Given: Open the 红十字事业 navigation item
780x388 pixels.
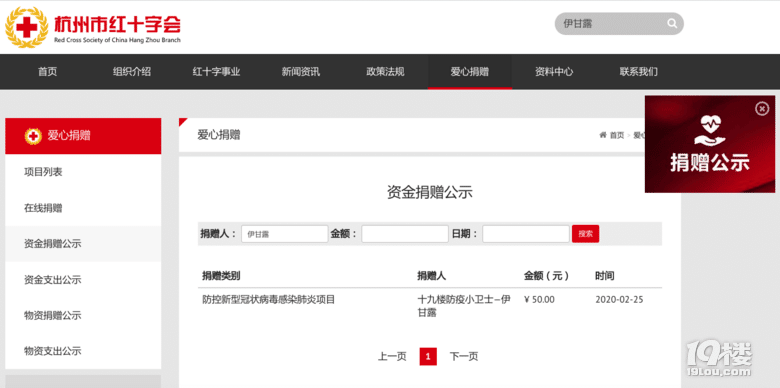Looking at the screenshot, I should pyautogui.click(x=216, y=72).
